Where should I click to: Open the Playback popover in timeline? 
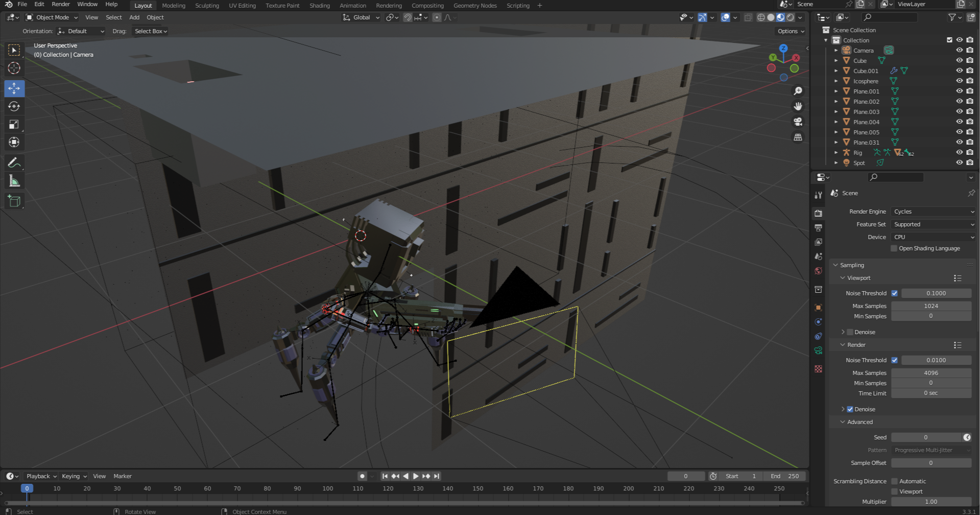click(x=41, y=476)
